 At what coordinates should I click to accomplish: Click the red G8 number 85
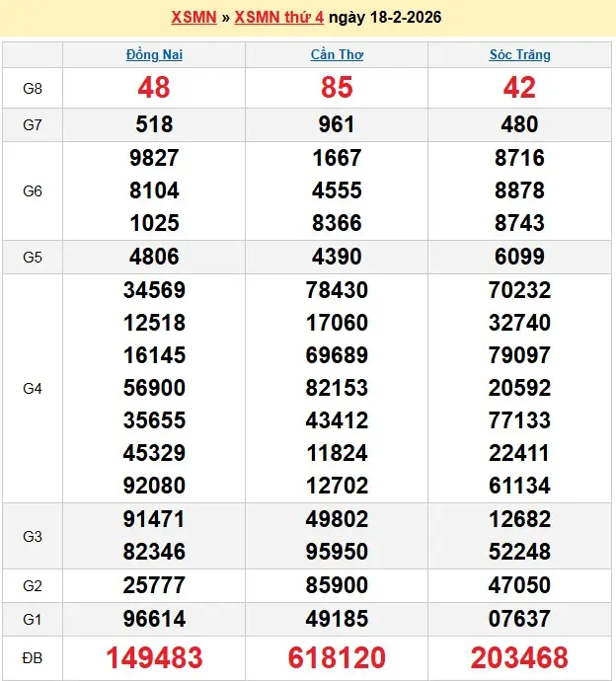pyautogui.click(x=337, y=88)
